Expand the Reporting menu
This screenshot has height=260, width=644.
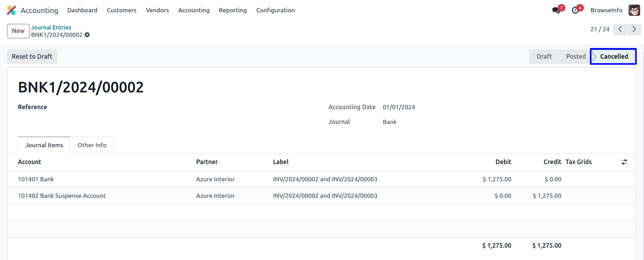[233, 10]
